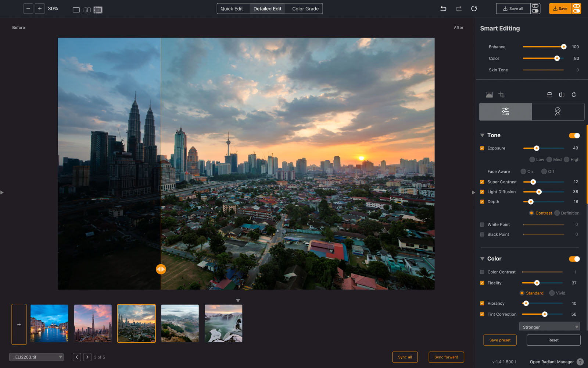The image size is (588, 368).
Task: Click the undo arrow icon
Action: coord(443,8)
